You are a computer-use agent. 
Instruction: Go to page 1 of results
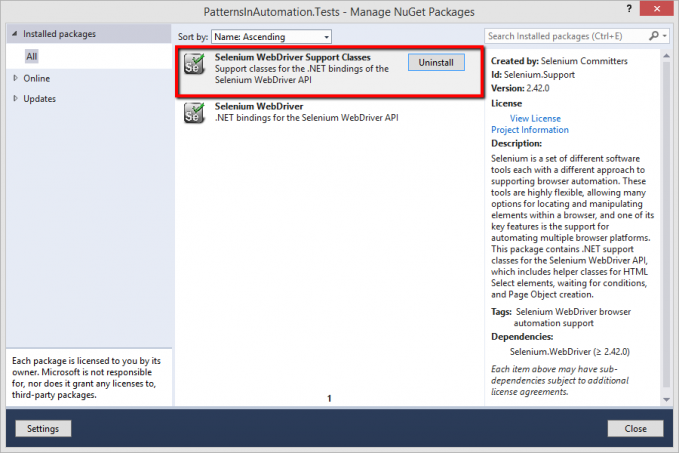[x=329, y=398]
